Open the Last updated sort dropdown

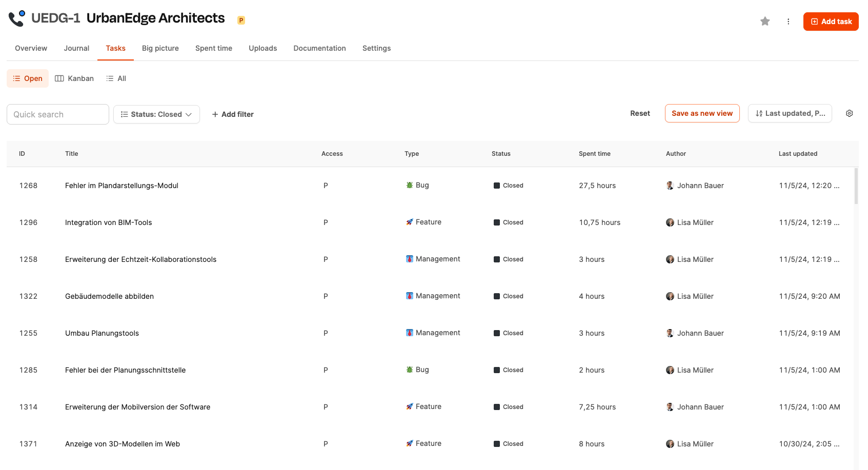coord(790,113)
